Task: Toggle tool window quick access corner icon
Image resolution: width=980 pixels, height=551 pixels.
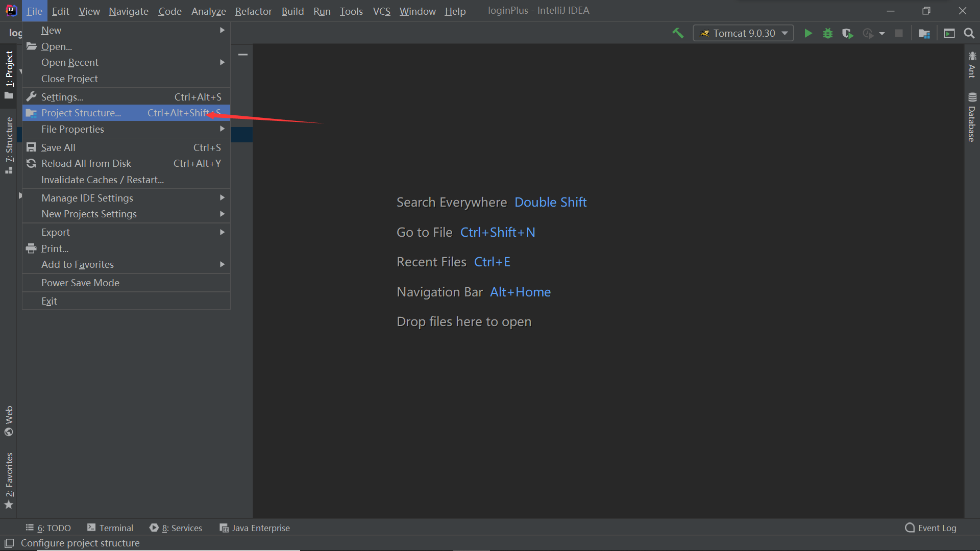Action: tap(9, 543)
